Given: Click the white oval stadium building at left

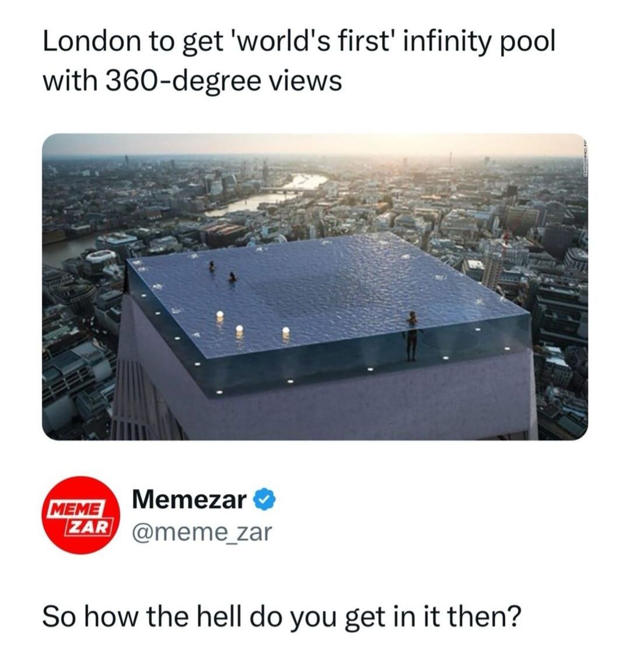Looking at the screenshot, I should (101, 256).
